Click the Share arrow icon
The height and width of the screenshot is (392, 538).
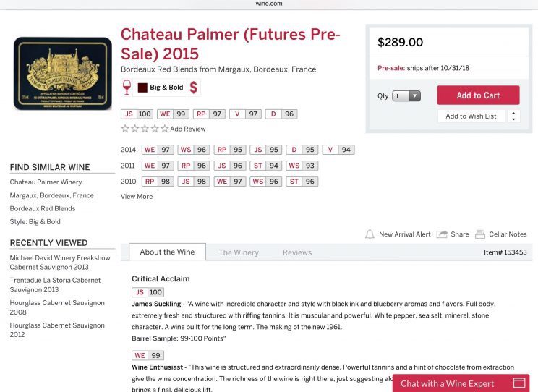pyautogui.click(x=442, y=234)
